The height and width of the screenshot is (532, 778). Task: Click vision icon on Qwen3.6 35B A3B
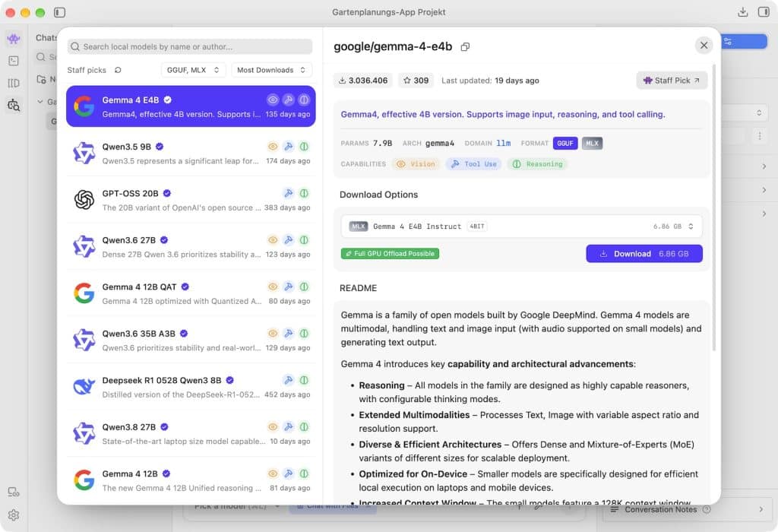point(273,334)
